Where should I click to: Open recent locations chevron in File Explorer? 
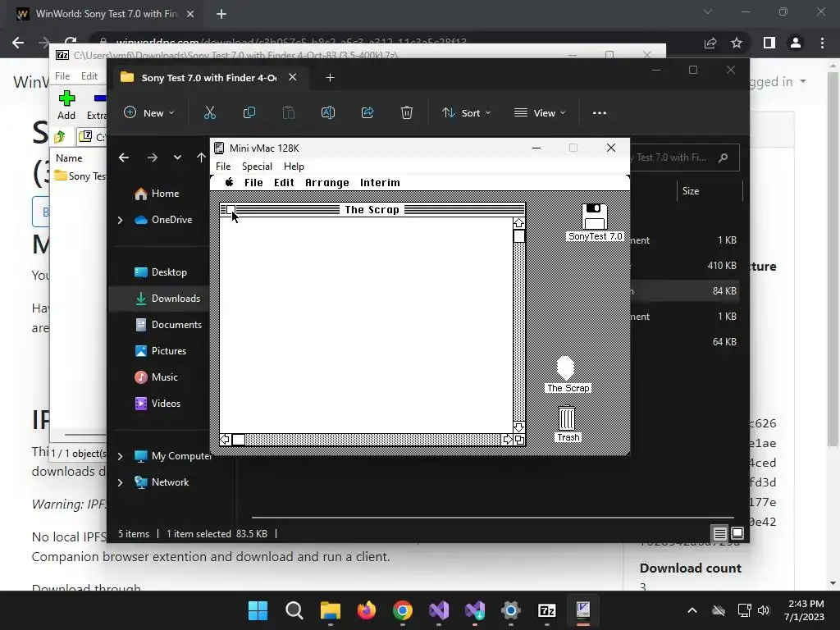click(177, 157)
